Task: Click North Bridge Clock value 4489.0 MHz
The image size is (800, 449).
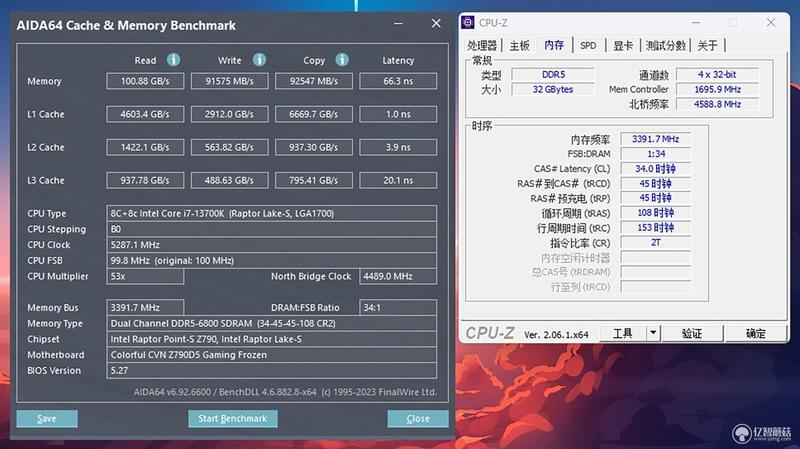Action: point(398,277)
